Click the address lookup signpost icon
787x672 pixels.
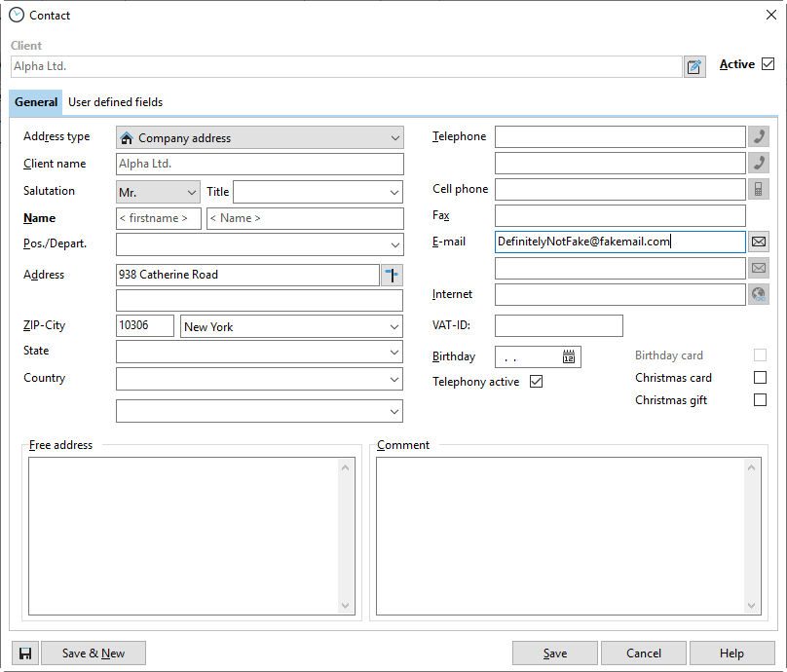click(x=392, y=276)
